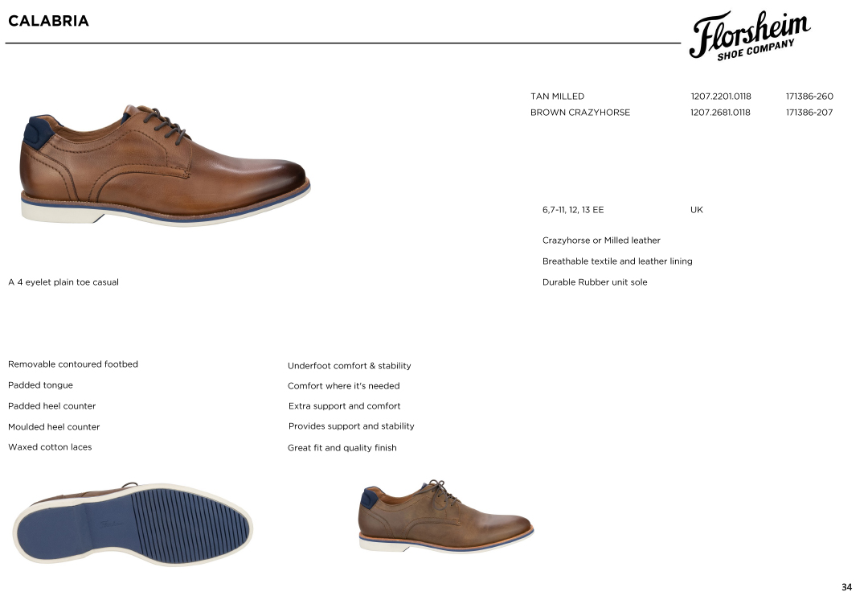Click the Waxed cotton laces feature
Screen dimensions: 868x596
[x=50, y=447]
